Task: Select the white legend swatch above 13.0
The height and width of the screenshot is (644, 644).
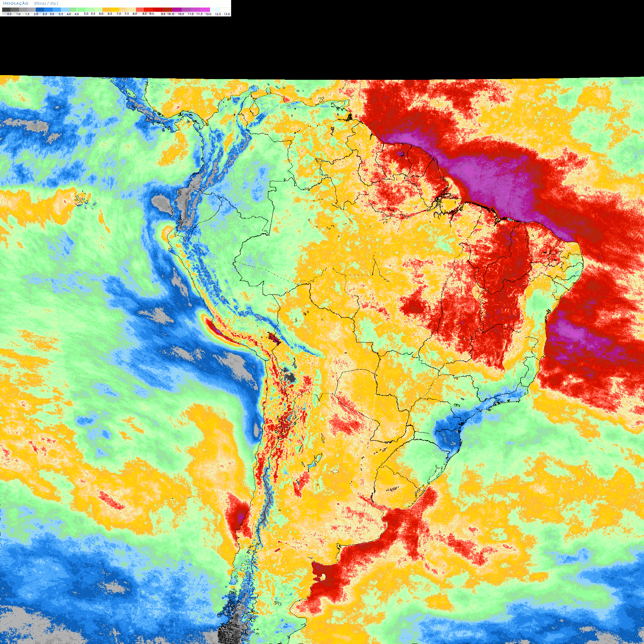Action: [x=225, y=10]
